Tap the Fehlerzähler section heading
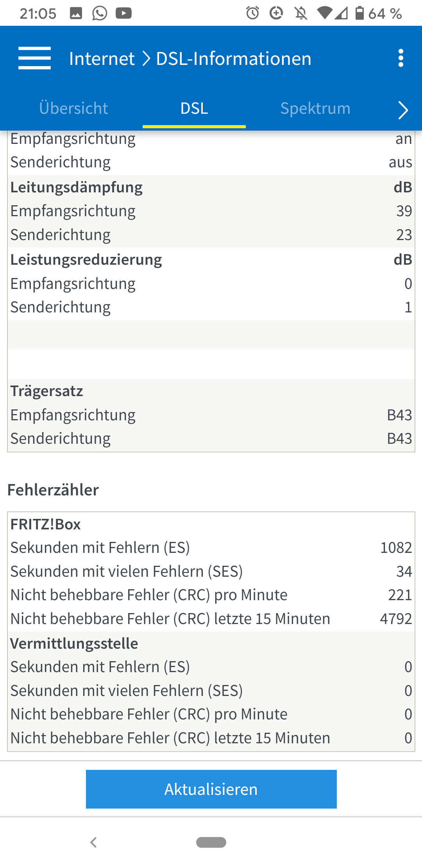Image resolution: width=422 pixels, height=868 pixels. click(53, 490)
